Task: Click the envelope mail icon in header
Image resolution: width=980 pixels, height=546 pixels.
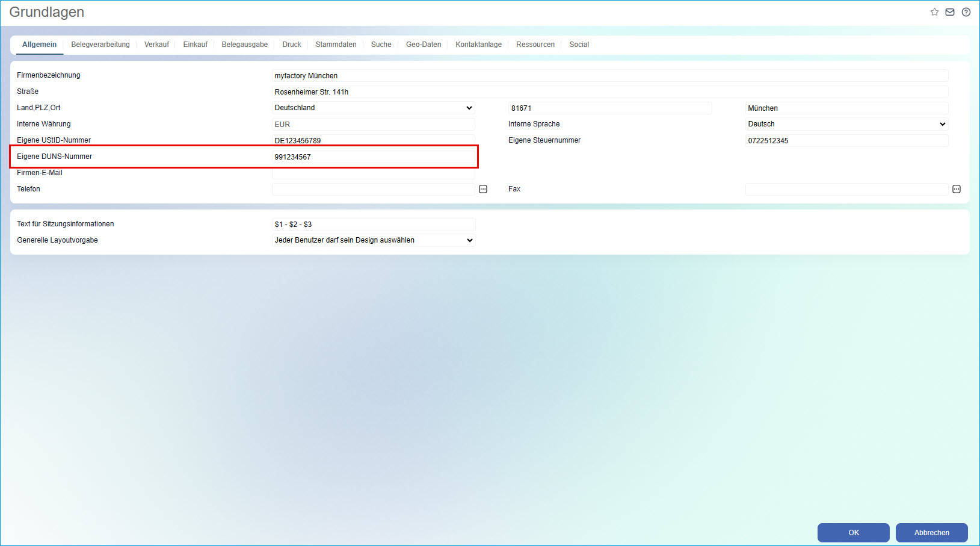Action: [950, 12]
